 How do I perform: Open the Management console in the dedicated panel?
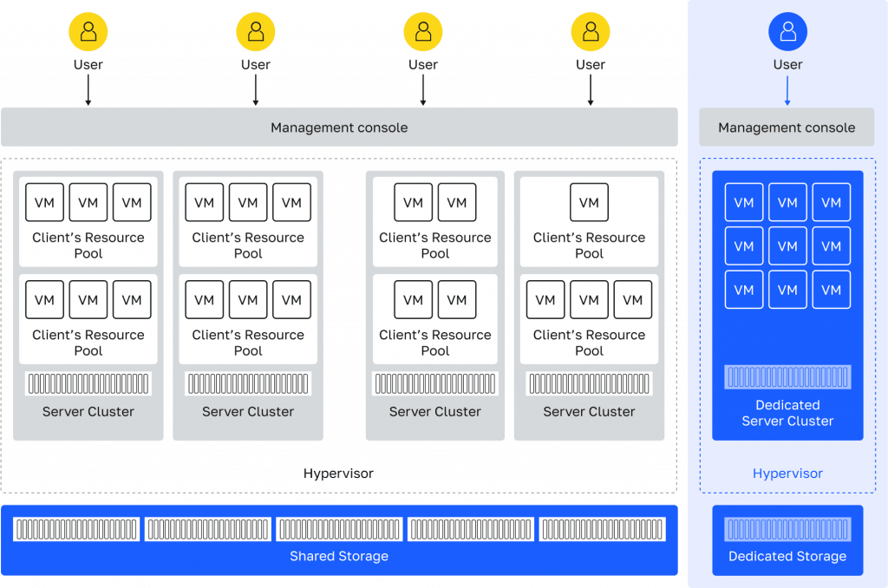pos(787,127)
